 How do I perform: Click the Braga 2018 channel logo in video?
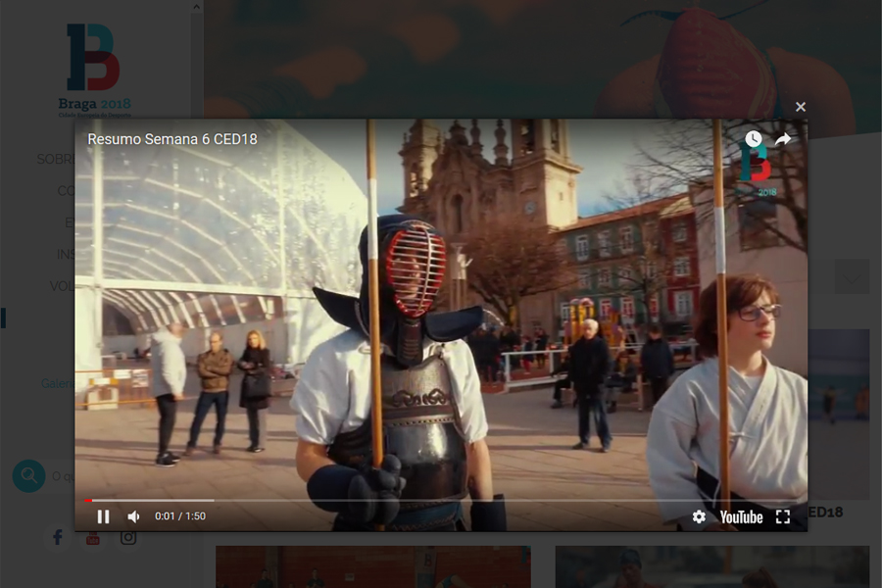pos(758,170)
